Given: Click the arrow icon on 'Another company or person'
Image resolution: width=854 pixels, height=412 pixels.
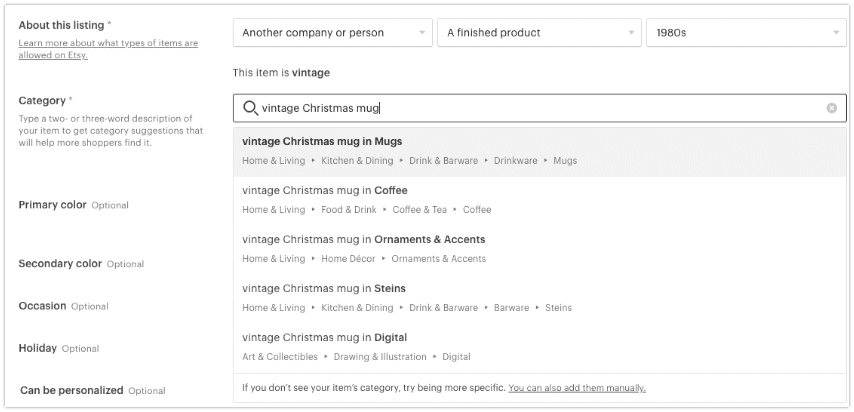Looking at the screenshot, I should [x=422, y=33].
